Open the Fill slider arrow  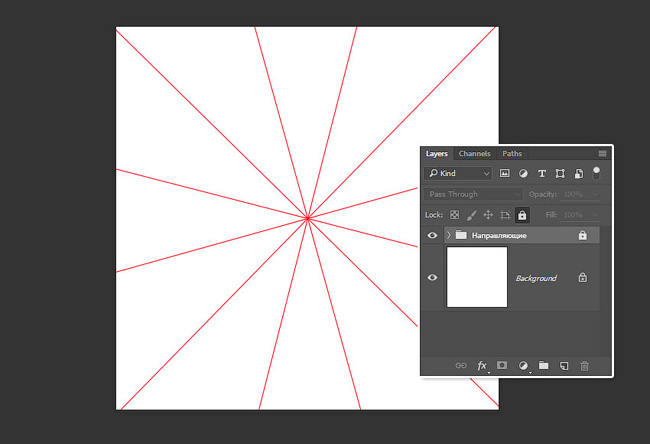click(x=595, y=215)
